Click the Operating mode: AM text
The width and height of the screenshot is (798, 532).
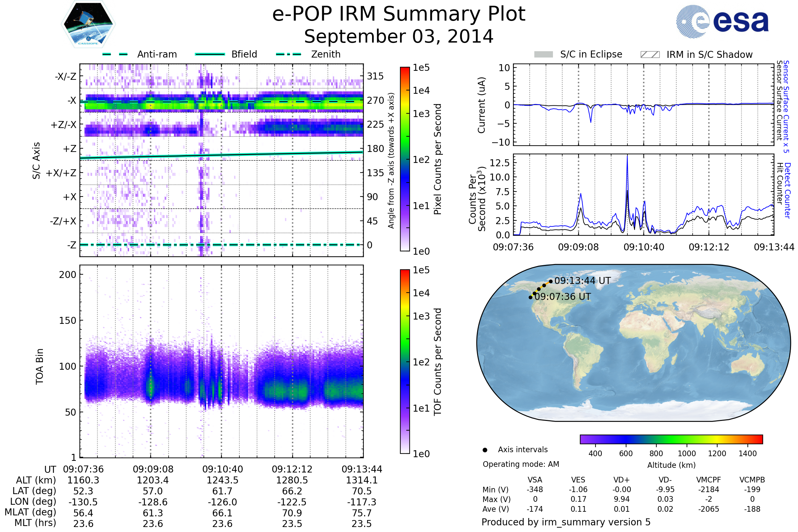521,464
